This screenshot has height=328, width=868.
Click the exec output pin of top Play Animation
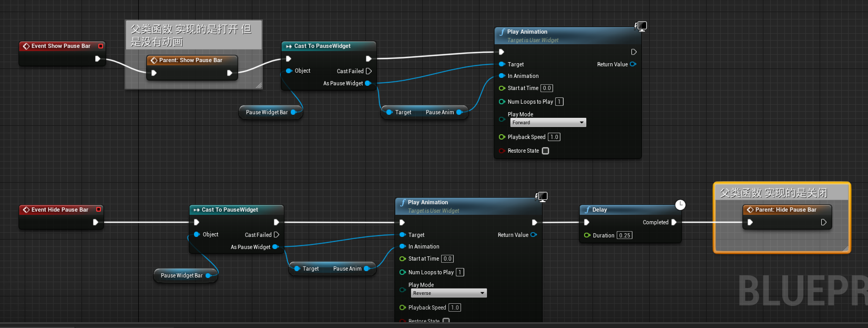coord(634,52)
